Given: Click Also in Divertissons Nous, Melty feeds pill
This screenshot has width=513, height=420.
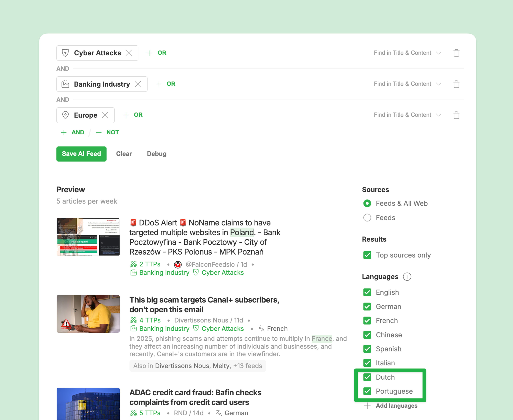Looking at the screenshot, I should tap(198, 366).
